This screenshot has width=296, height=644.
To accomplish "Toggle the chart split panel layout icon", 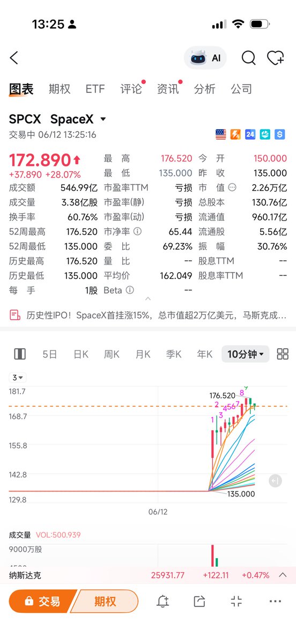I will click(x=20, y=354).
